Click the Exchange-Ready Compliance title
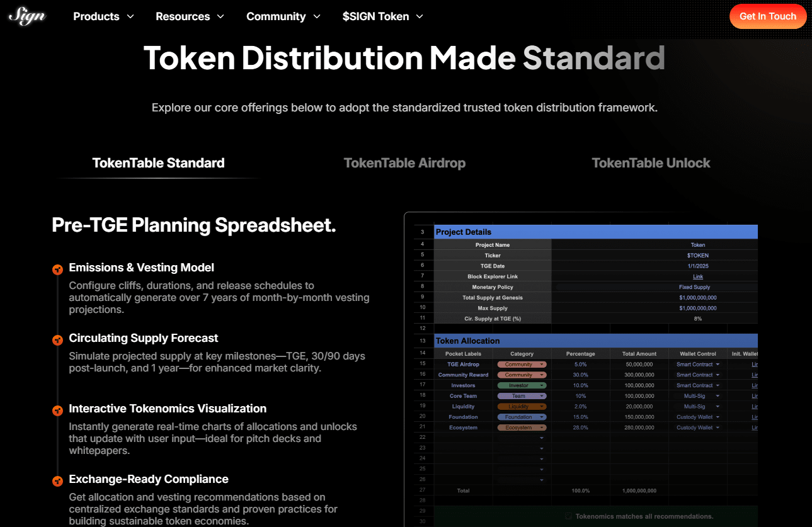 pos(149,479)
